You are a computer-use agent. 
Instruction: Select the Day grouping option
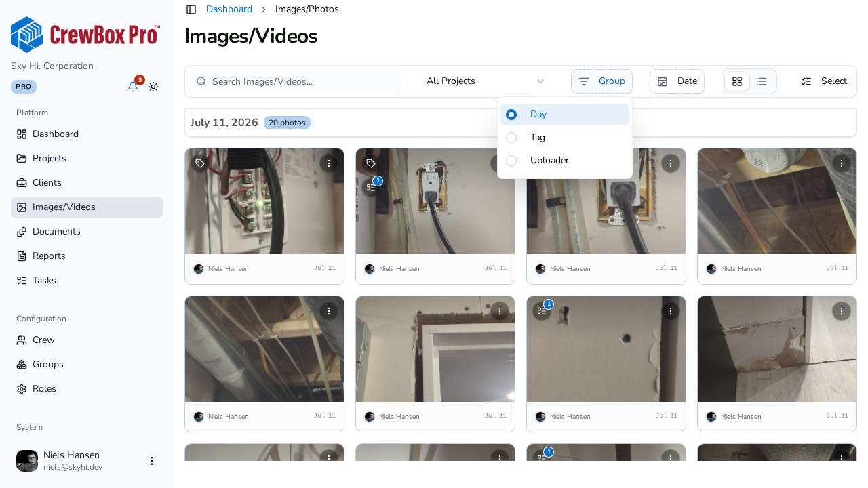[565, 115]
